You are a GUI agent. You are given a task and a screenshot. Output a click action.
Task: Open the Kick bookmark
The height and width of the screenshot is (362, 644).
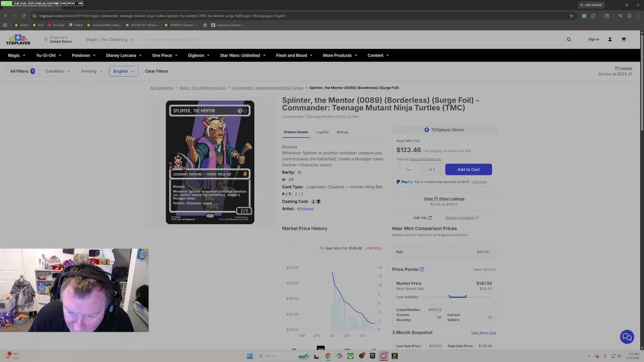[x=38, y=25]
